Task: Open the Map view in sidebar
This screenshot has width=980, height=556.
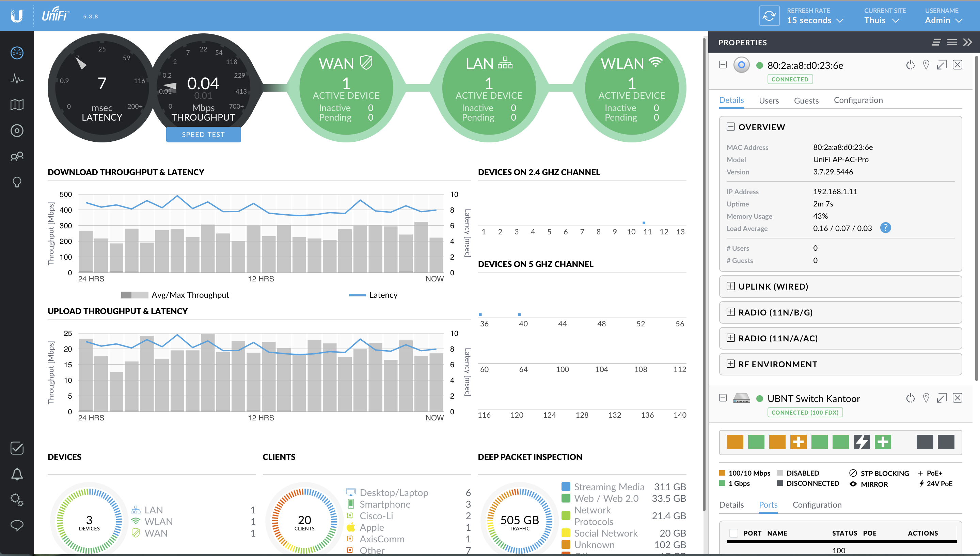Action: (17, 105)
